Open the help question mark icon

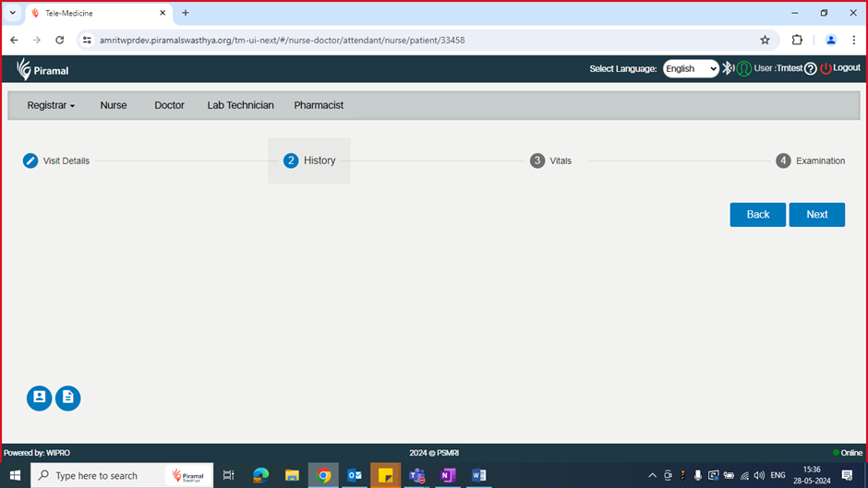click(811, 68)
